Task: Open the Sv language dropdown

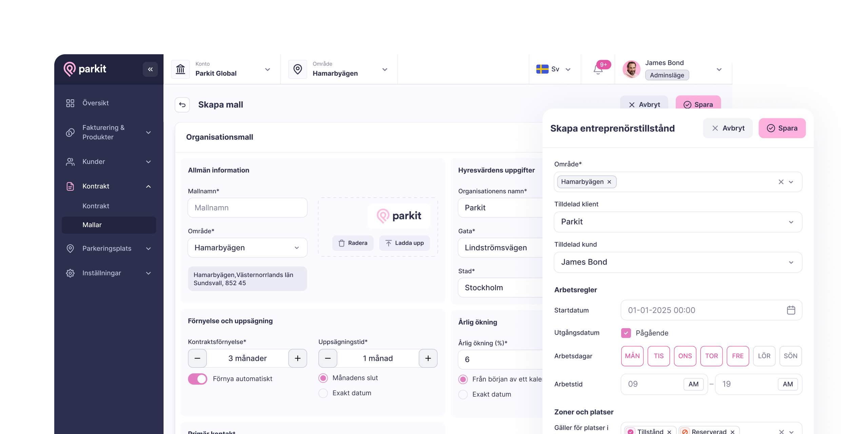Action: coord(555,69)
